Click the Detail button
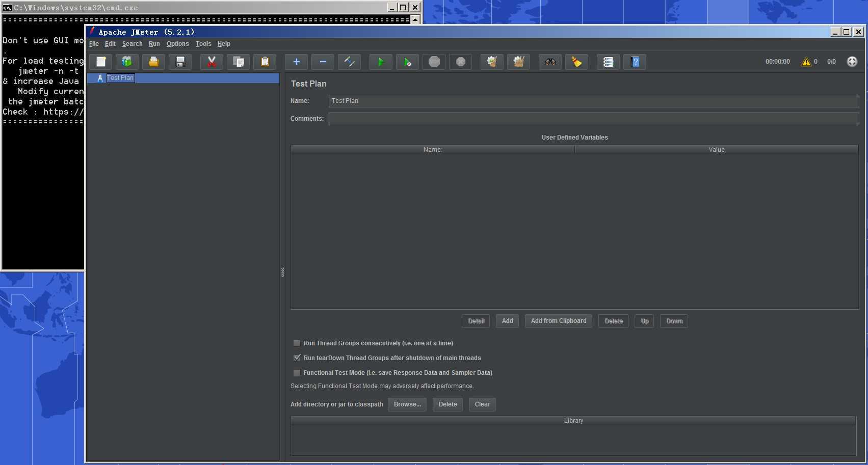Viewport: 868px width, 465px height. (x=476, y=321)
